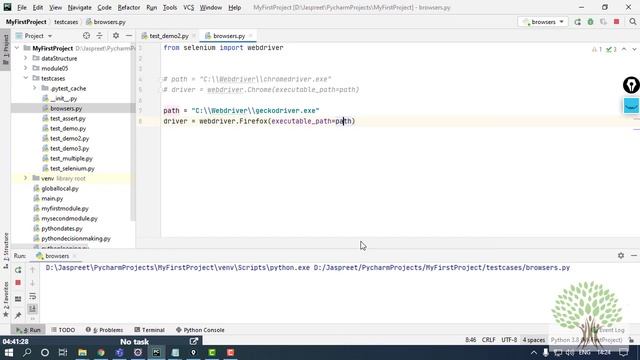Open the Problems tool window

click(x=104, y=330)
